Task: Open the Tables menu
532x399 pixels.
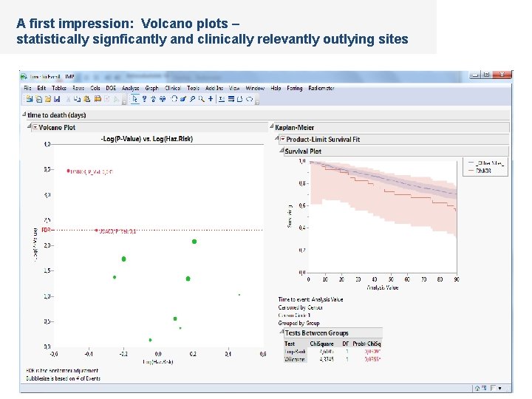Action: pyautogui.click(x=58, y=88)
